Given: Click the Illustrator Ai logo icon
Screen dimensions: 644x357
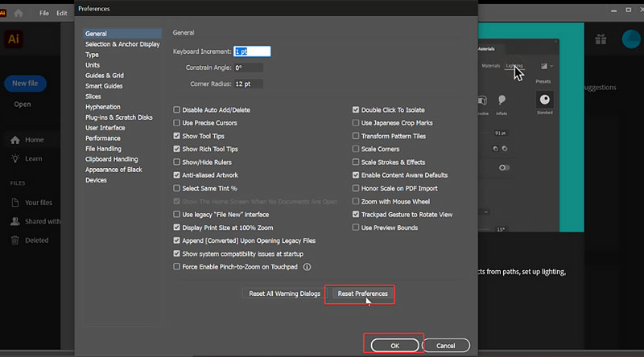Looking at the screenshot, I should (14, 39).
